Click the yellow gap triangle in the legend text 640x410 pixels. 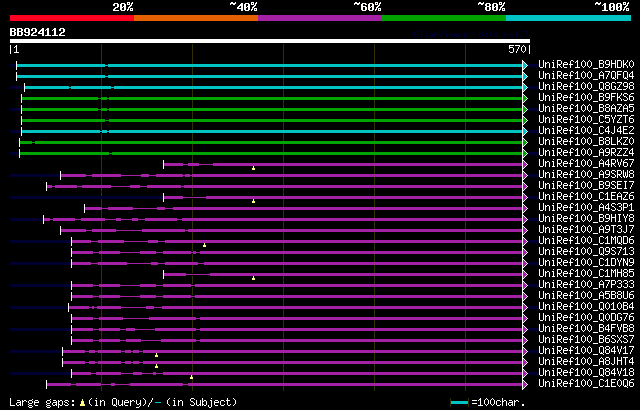[82, 403]
